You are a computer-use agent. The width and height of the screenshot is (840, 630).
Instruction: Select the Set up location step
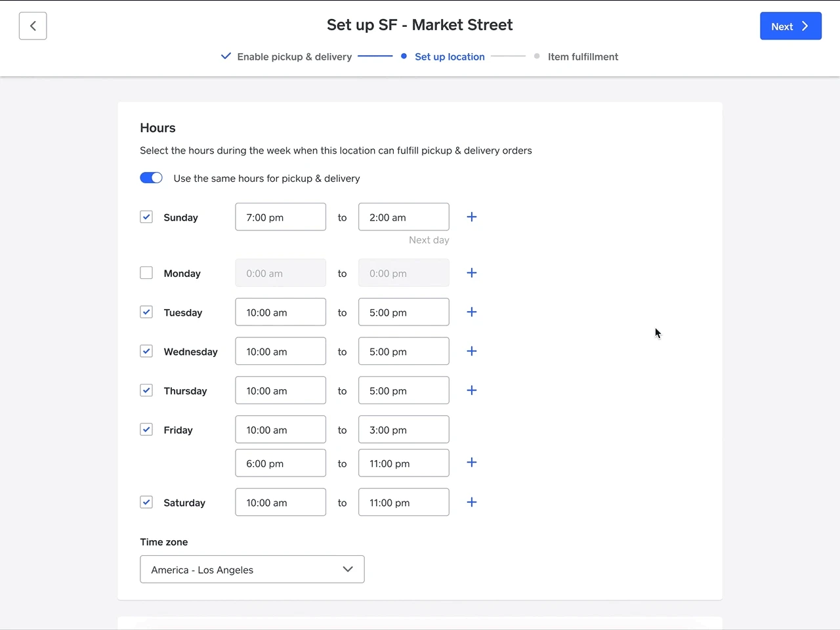(x=443, y=56)
